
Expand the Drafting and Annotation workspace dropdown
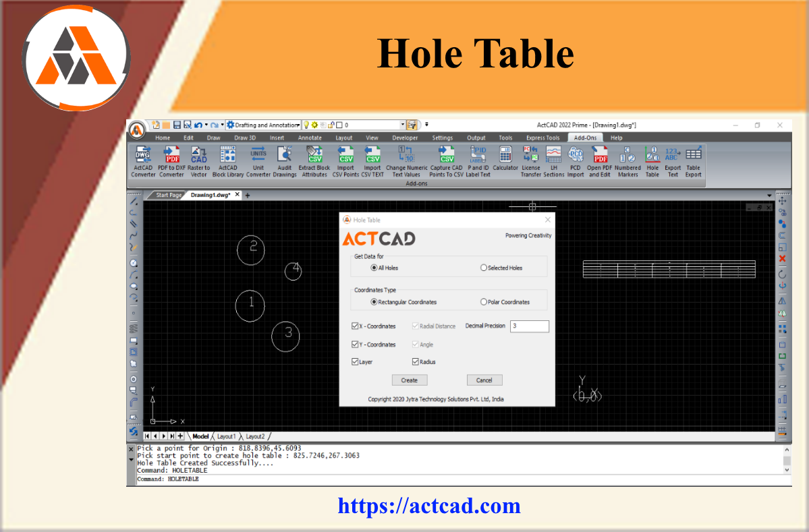pyautogui.click(x=298, y=125)
